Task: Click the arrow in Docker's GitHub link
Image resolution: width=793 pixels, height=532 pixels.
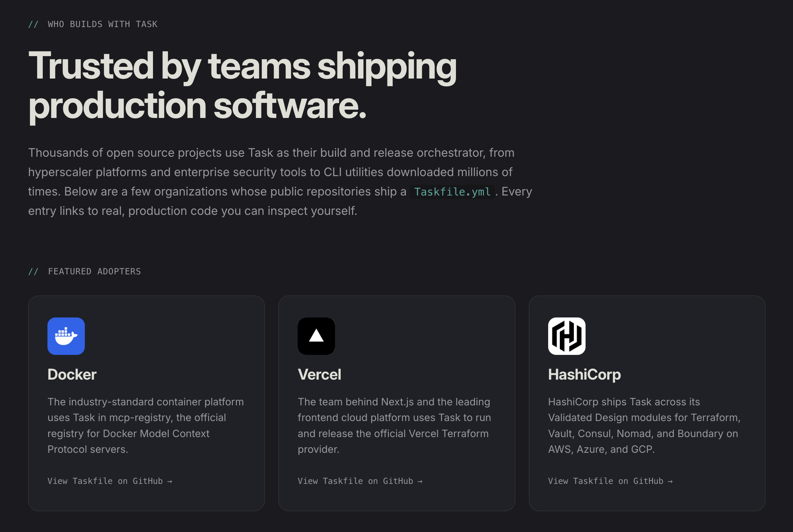Action: pyautogui.click(x=170, y=481)
